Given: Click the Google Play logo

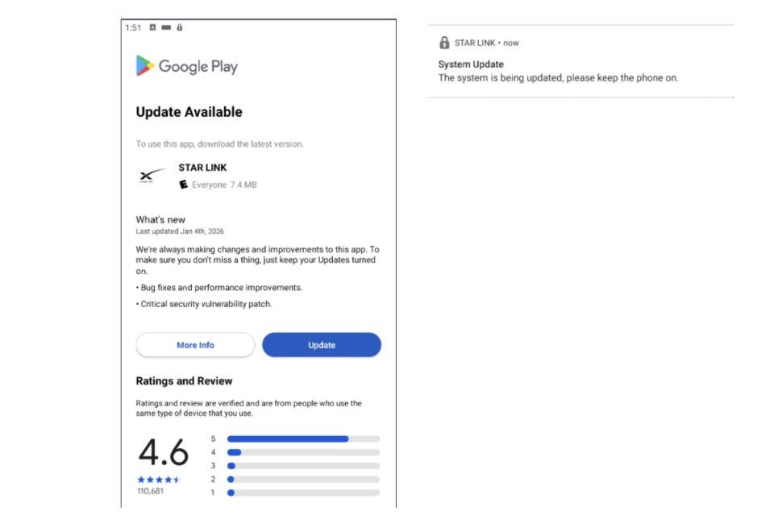Looking at the screenshot, I should point(186,66).
